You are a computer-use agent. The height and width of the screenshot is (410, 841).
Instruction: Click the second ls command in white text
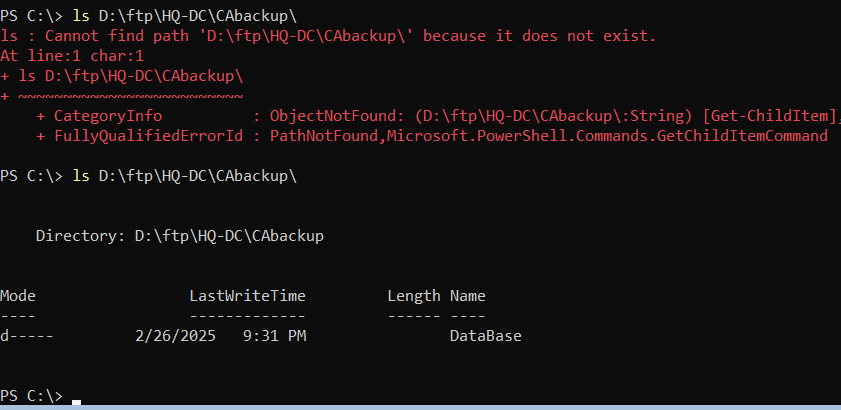[185, 176]
